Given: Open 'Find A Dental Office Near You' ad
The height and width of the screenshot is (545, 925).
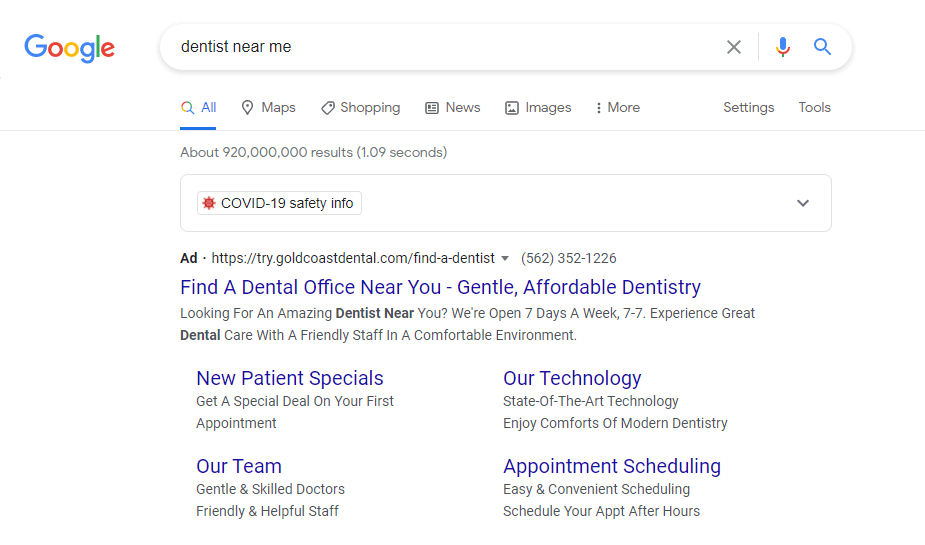Looking at the screenshot, I should click(x=440, y=287).
